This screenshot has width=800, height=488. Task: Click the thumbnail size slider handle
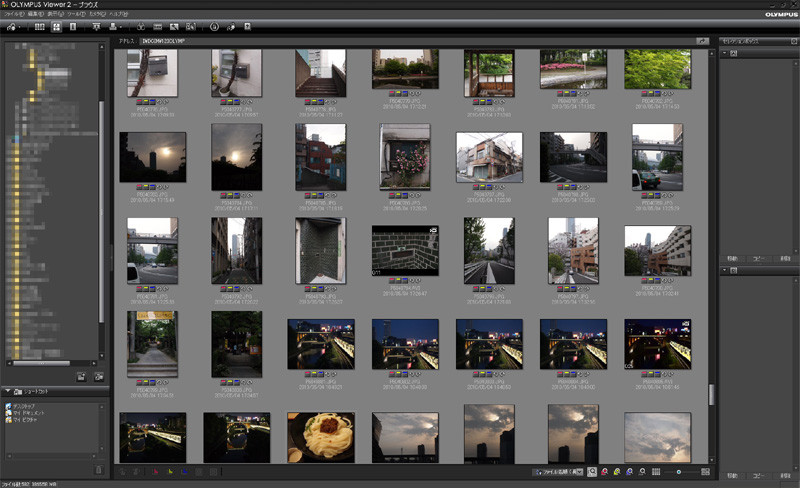click(679, 472)
